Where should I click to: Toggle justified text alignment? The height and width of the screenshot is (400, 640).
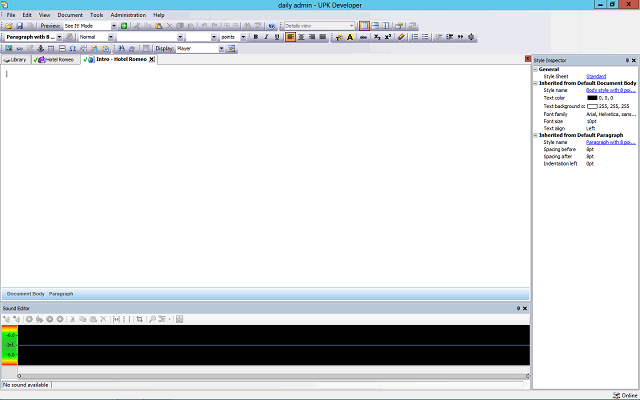click(x=322, y=37)
